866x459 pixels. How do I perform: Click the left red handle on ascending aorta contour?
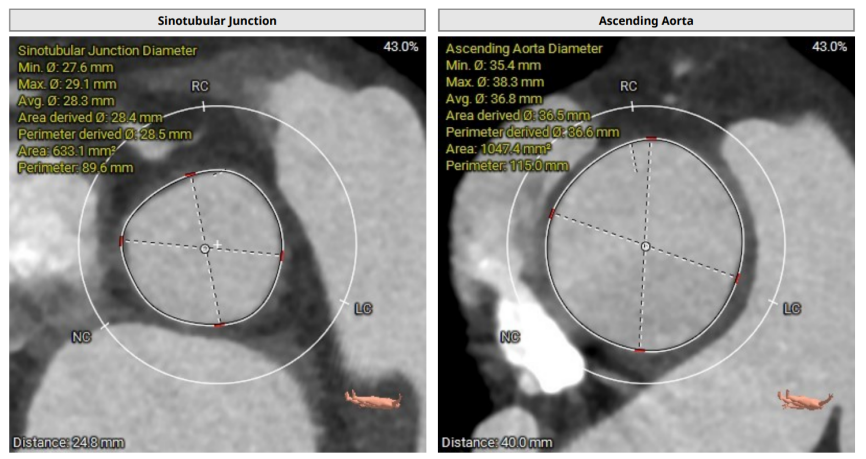[x=551, y=214]
